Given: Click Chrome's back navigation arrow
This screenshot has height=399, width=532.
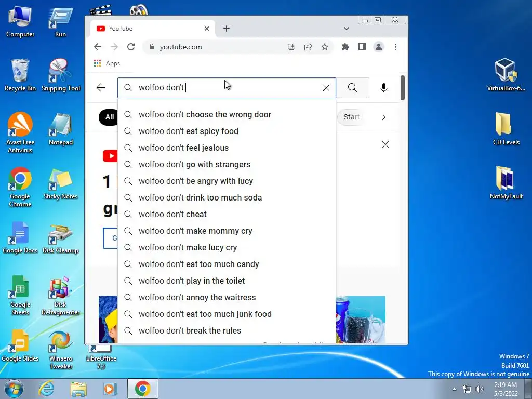Looking at the screenshot, I should tap(98, 47).
